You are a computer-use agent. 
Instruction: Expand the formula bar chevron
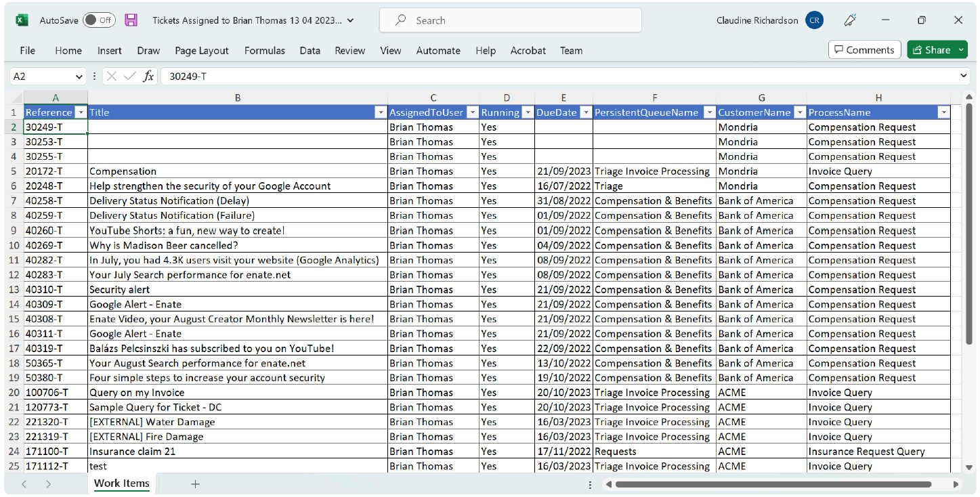(963, 77)
